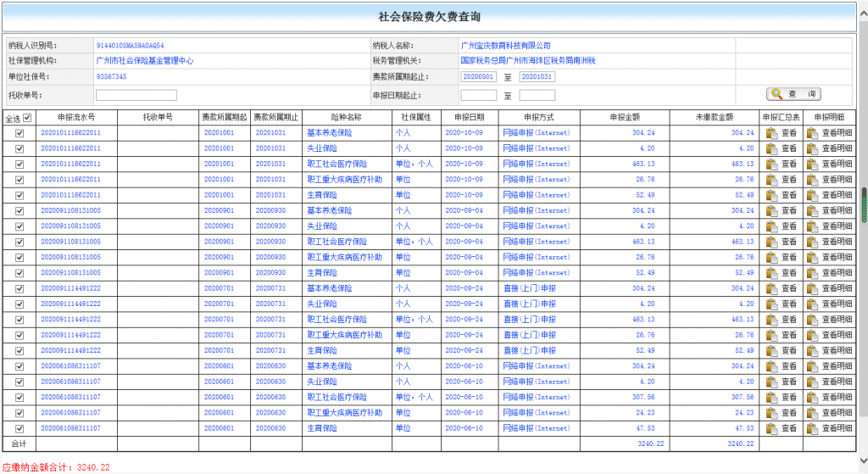Uncheck the first row's checkbox
This screenshot has width=868, height=474.
(19, 133)
